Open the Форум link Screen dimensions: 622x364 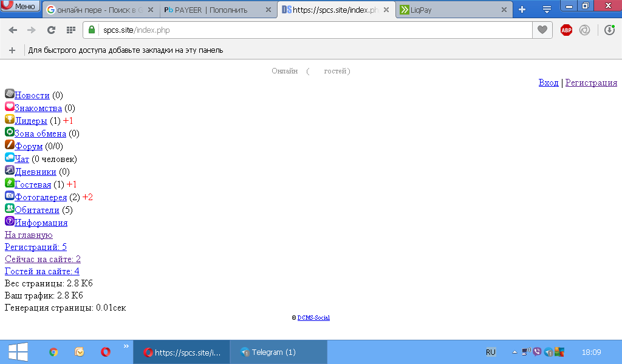coord(29,146)
